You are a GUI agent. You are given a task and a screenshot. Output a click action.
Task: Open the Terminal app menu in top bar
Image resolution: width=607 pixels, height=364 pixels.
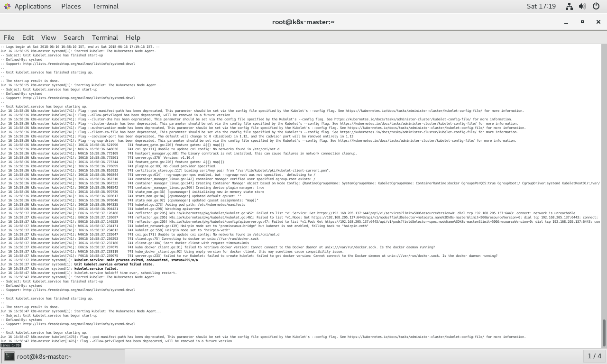pyautogui.click(x=105, y=6)
